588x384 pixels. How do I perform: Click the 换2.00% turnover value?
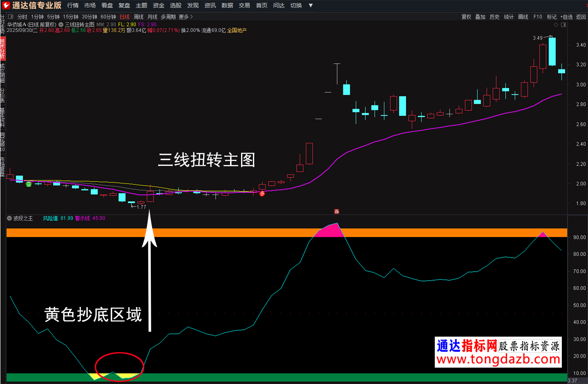[x=191, y=30]
